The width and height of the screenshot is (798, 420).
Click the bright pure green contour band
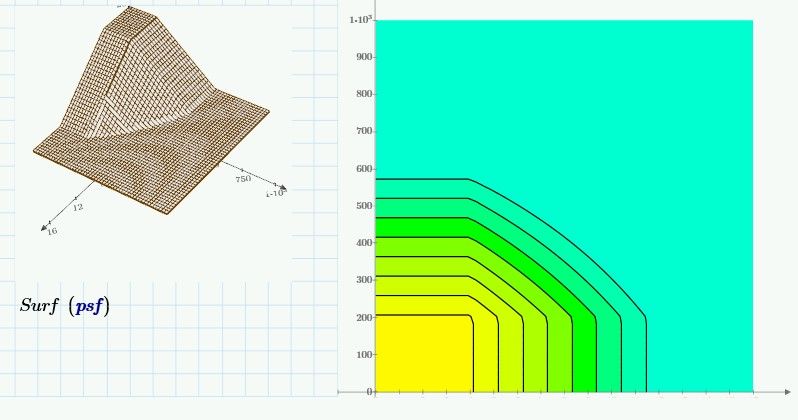[x=584, y=351]
